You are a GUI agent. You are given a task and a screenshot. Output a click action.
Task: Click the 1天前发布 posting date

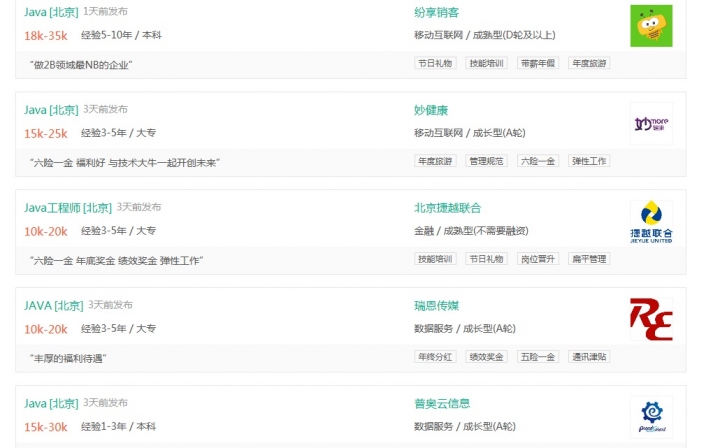tap(106, 11)
